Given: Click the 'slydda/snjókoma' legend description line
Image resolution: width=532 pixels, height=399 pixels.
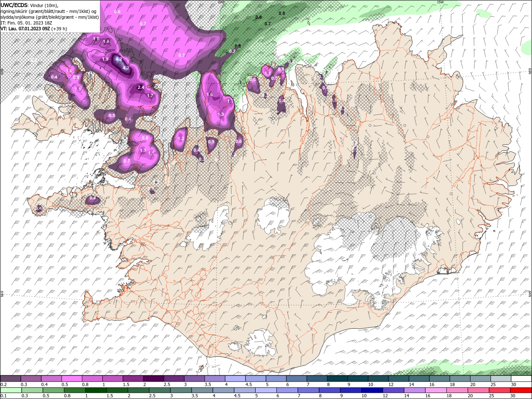Looking at the screenshot, I should [50, 17].
